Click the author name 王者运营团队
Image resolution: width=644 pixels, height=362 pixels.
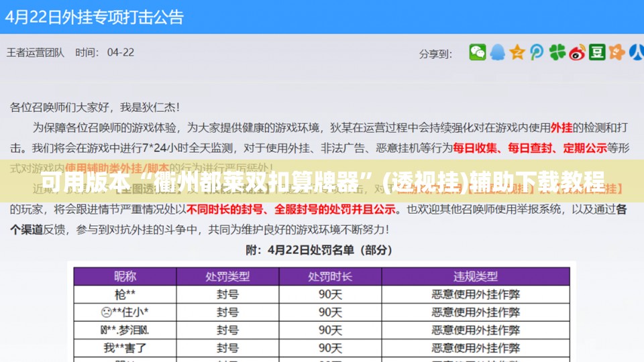click(36, 52)
